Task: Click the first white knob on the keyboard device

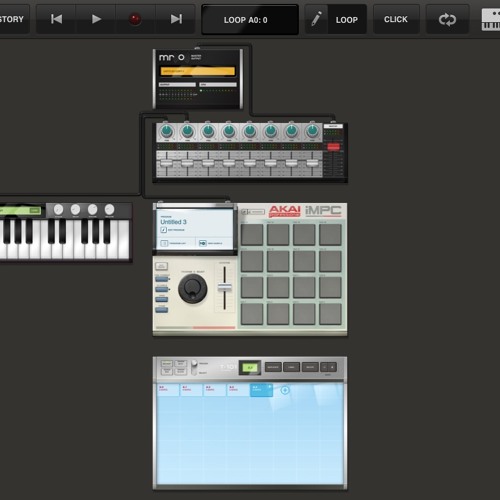Action: 58,209
